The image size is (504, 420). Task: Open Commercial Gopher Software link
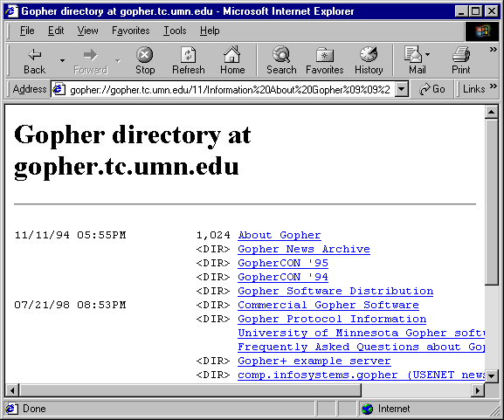pyautogui.click(x=328, y=305)
